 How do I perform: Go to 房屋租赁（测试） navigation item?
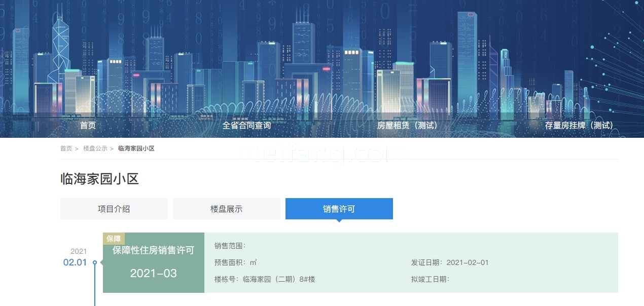tap(407, 126)
